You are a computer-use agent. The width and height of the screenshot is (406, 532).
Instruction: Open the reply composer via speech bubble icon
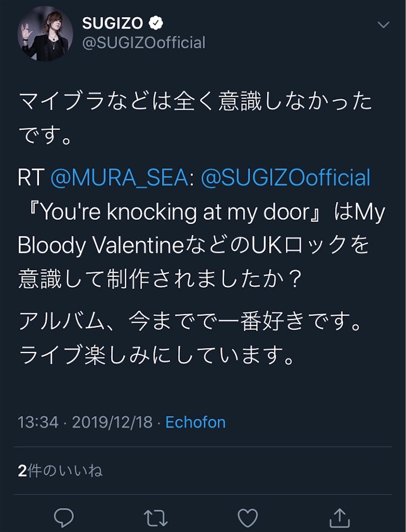click(63, 517)
